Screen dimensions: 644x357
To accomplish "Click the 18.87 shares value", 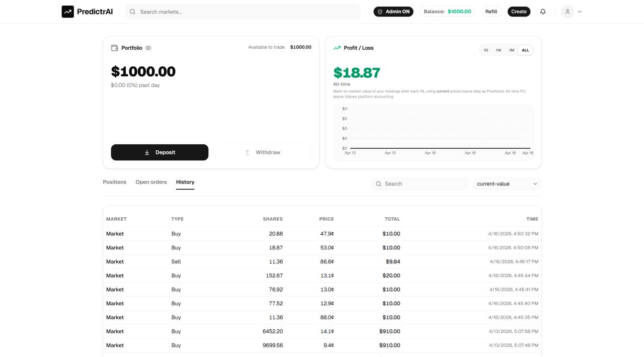I will click(x=276, y=248).
